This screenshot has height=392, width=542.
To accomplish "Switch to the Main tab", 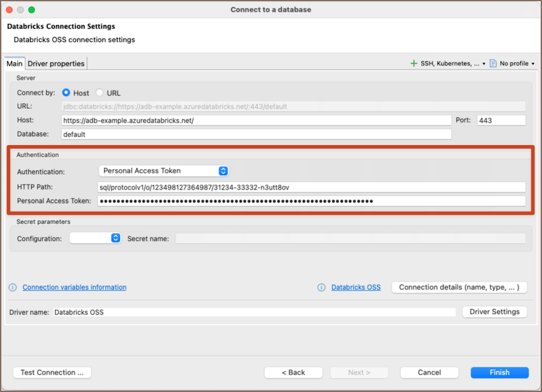I will pos(14,64).
